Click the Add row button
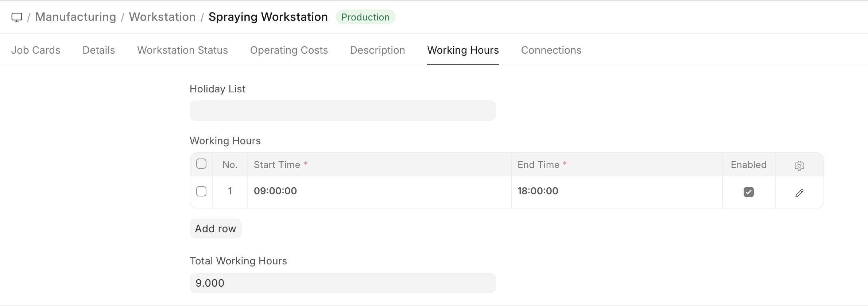This screenshot has height=306, width=868. pyautogui.click(x=216, y=229)
